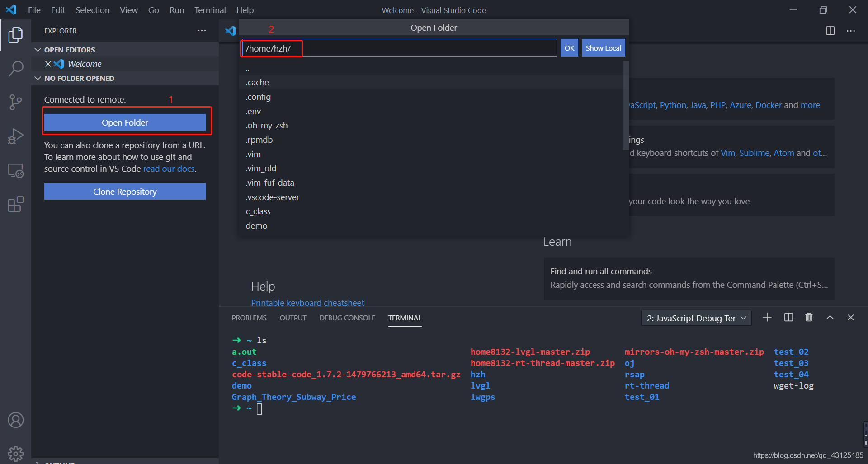Select the .vim-fuf-data folder entry
The width and height of the screenshot is (868, 464).
tap(430, 183)
